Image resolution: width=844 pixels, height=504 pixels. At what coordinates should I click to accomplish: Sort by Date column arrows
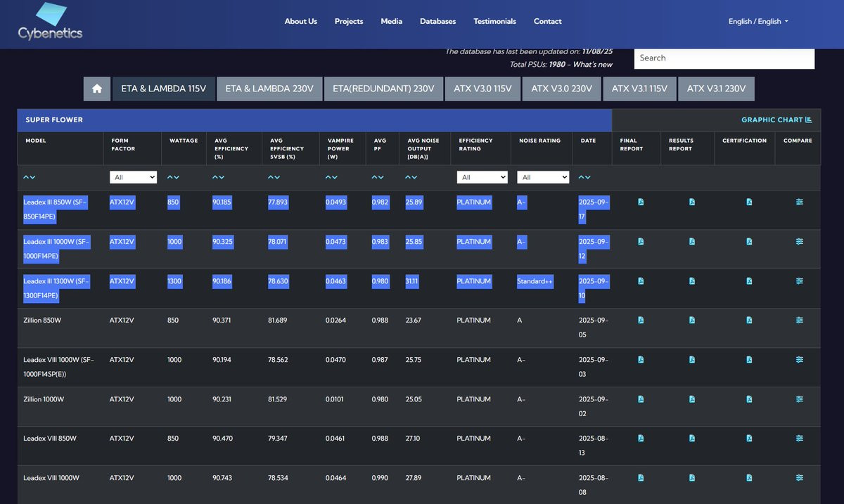coord(584,177)
